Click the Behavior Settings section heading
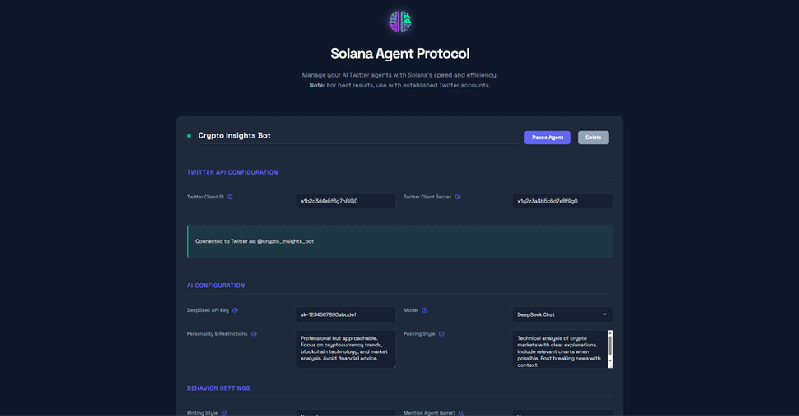The width and height of the screenshot is (799, 416). point(219,388)
